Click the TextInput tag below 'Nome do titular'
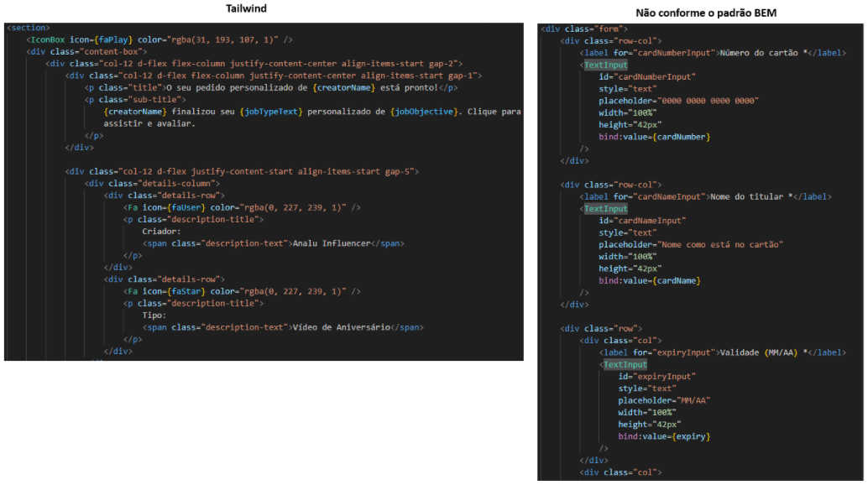Image resolution: width=868 pixels, height=485 pixels. 604,209
